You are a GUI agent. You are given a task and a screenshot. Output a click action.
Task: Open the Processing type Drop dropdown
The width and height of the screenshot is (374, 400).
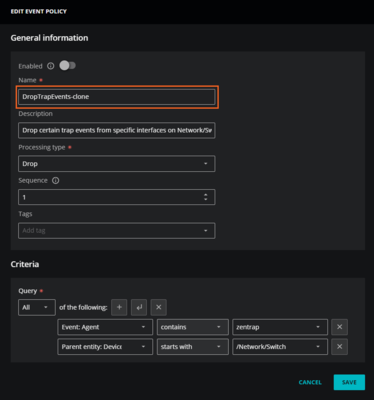(117, 164)
